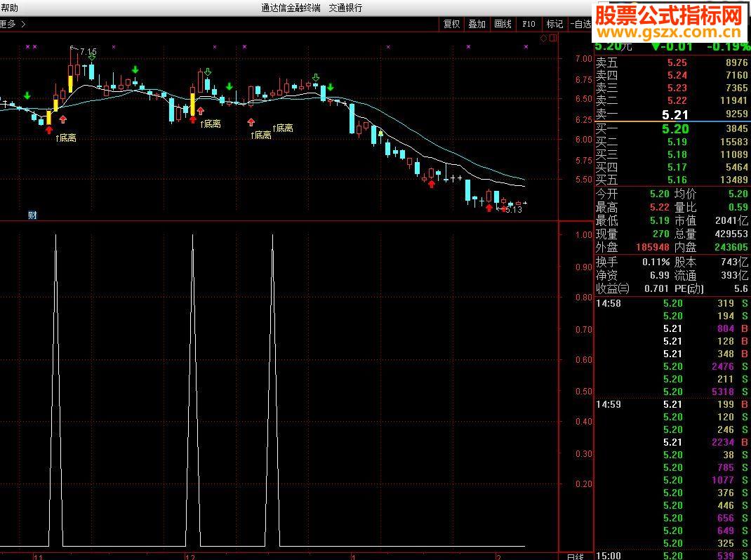Select the 14:59 trade tick with volume 199
751x560 pixels.
(x=672, y=404)
